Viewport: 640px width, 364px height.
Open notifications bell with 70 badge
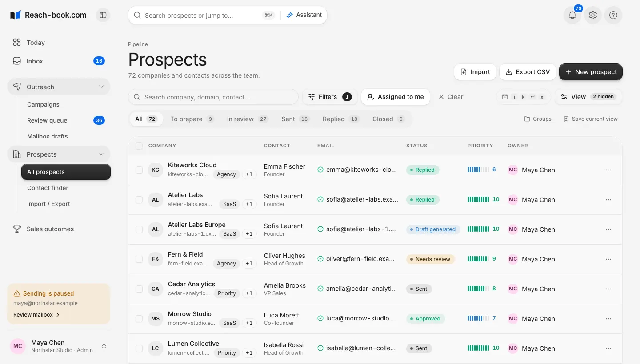pos(572,15)
